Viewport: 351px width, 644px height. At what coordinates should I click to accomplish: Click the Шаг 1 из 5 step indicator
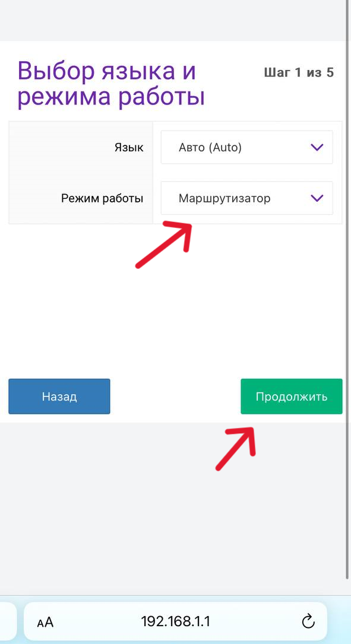pos(299,72)
